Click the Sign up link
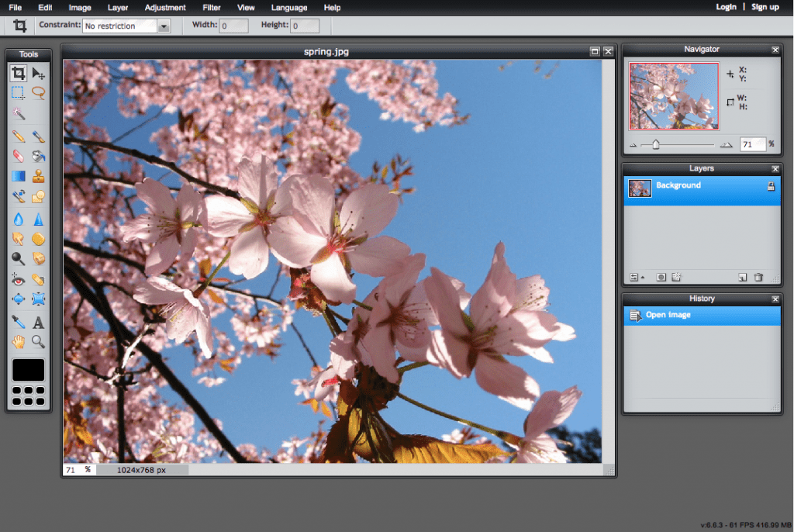The height and width of the screenshot is (532, 794). tap(765, 6)
